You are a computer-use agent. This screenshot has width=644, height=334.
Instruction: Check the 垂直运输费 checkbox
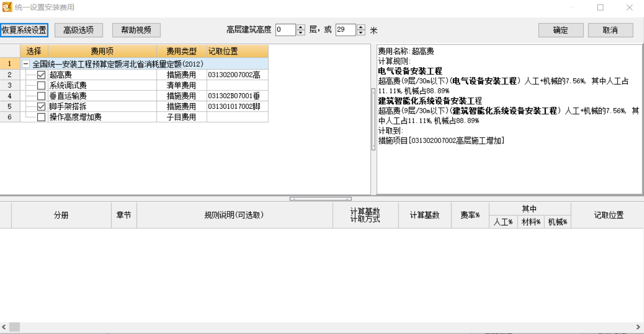[x=41, y=96]
